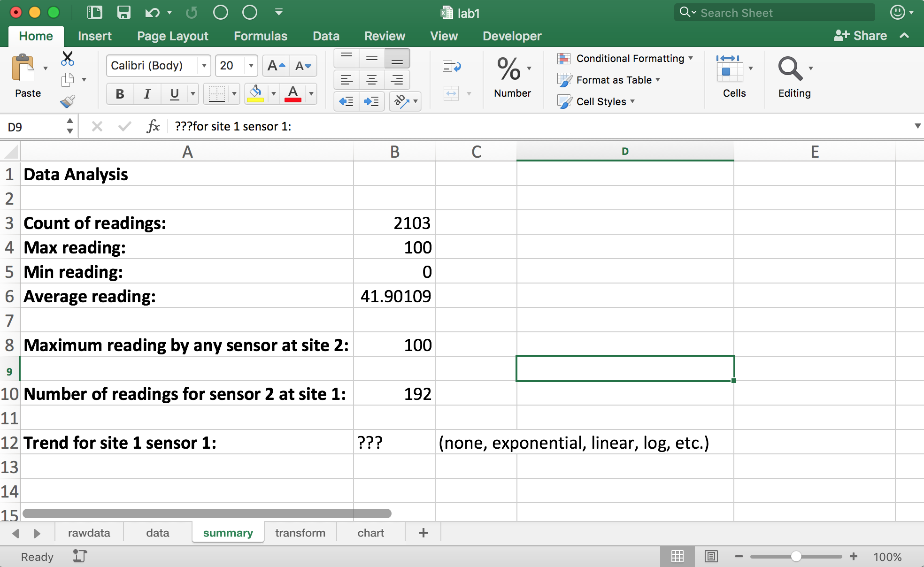This screenshot has height=567, width=924.
Task: Click the Merge cells icon
Action: 451,93
